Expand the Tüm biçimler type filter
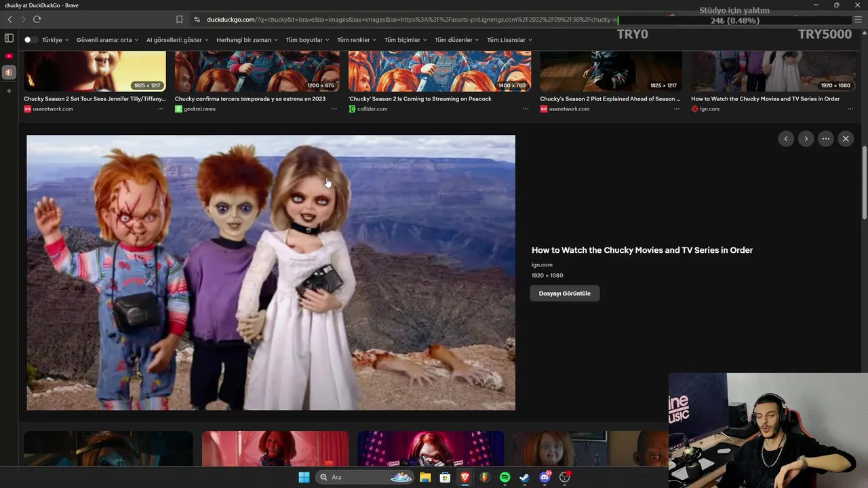Image resolution: width=868 pixels, height=488 pixels. click(x=406, y=40)
